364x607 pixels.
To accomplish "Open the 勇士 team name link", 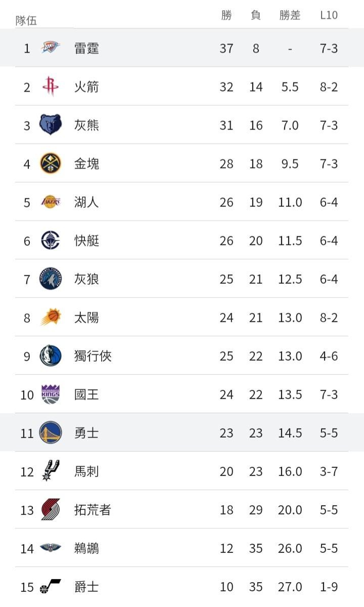I will [x=86, y=433].
